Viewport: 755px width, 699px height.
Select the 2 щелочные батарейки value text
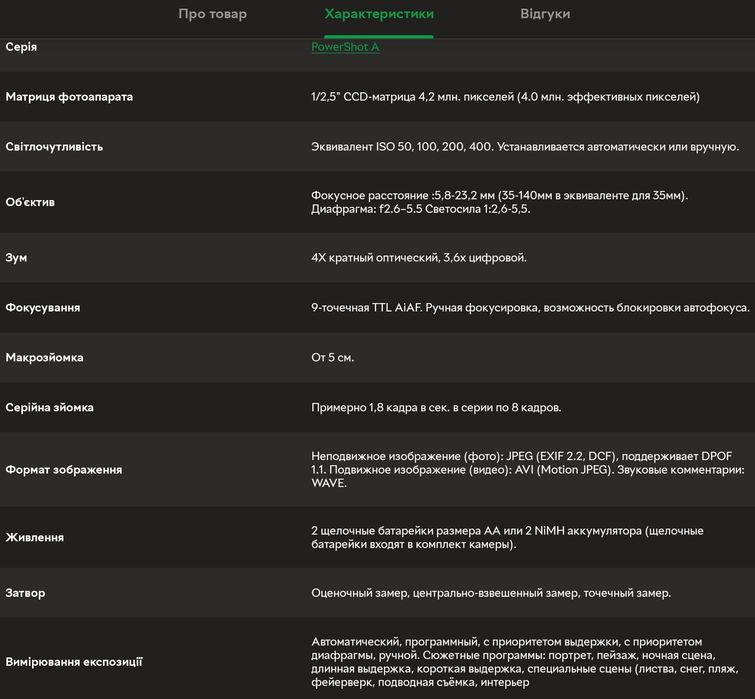(x=507, y=538)
